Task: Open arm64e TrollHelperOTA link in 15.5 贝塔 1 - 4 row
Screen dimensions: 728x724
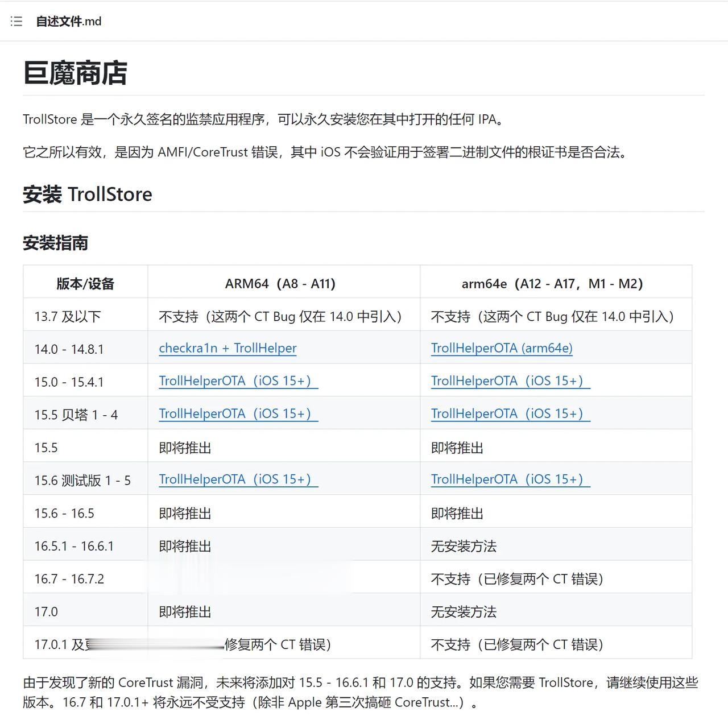Action: pyautogui.click(x=510, y=414)
